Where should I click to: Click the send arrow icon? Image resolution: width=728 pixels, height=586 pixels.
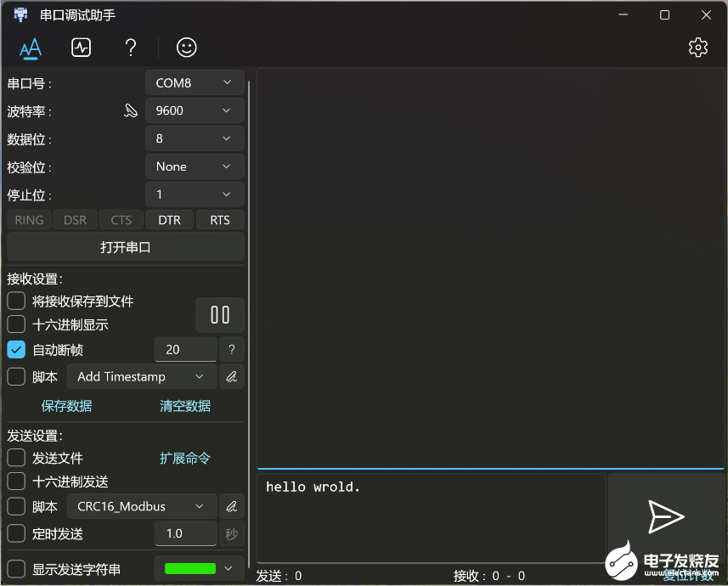click(x=667, y=516)
